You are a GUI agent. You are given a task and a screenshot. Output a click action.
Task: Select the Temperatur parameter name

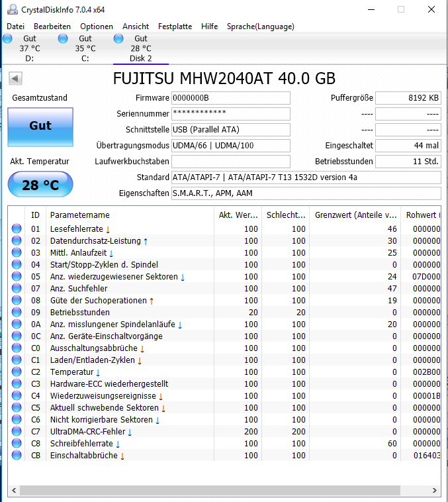tap(75, 372)
